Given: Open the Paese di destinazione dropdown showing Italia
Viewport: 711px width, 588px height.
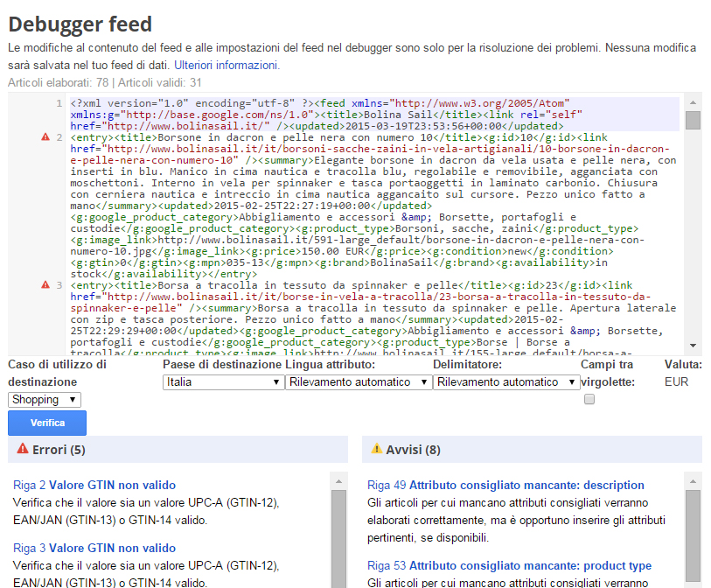Looking at the screenshot, I should click(223, 381).
